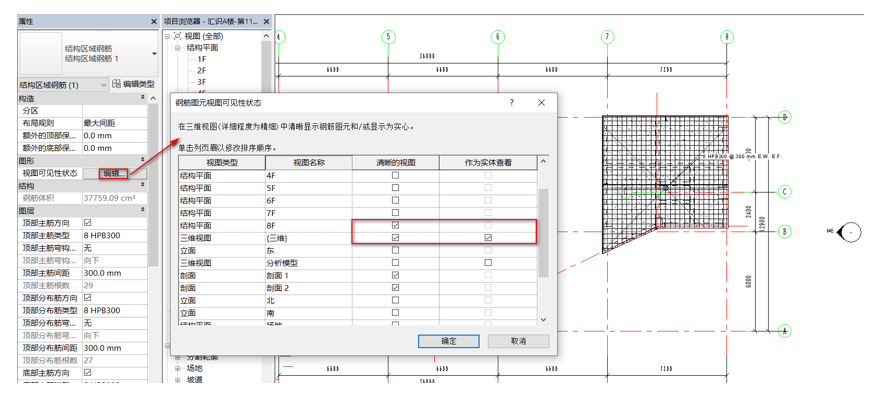Toggle 作为实体查看 checkbox for (三维) row
874x402 pixels.
tap(488, 238)
